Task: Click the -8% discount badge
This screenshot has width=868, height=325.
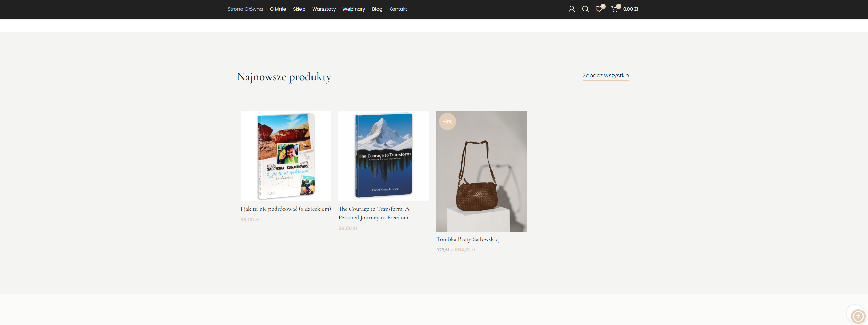Action: (447, 122)
